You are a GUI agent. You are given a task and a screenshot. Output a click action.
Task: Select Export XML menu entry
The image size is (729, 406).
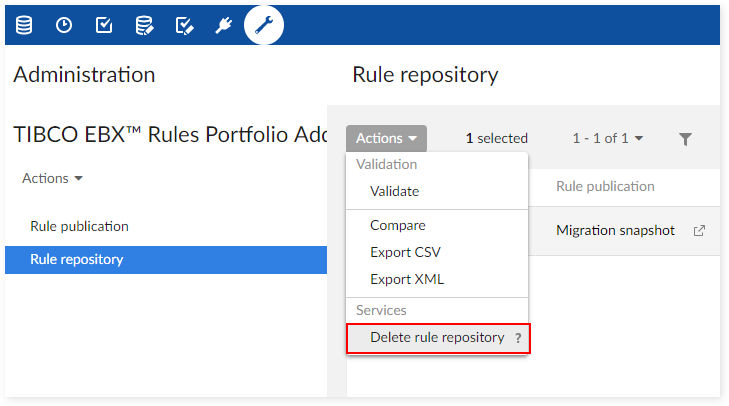(x=407, y=279)
